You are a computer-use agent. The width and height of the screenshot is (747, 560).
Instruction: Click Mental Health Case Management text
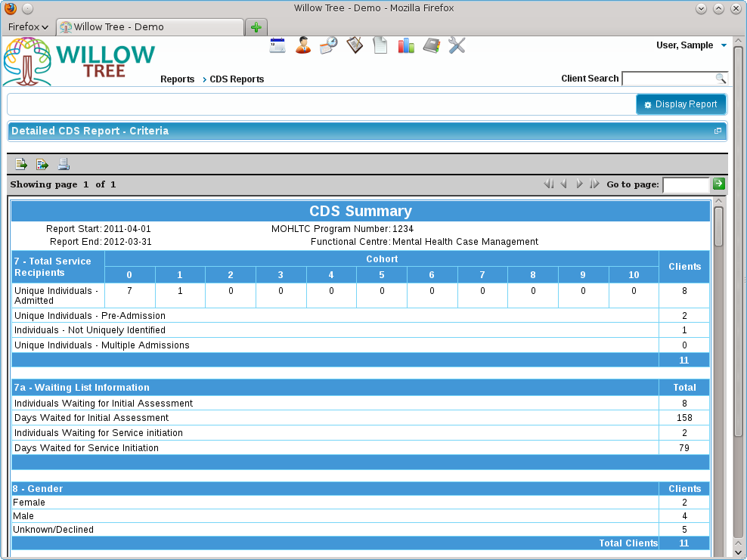(466, 242)
